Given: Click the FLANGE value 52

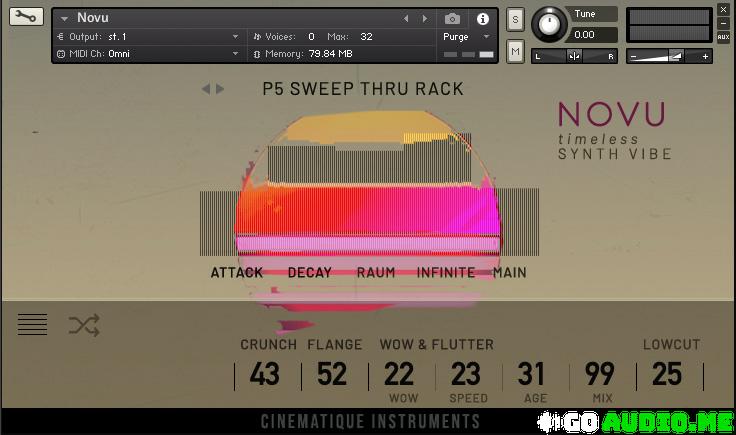Looking at the screenshot, I should tap(332, 374).
